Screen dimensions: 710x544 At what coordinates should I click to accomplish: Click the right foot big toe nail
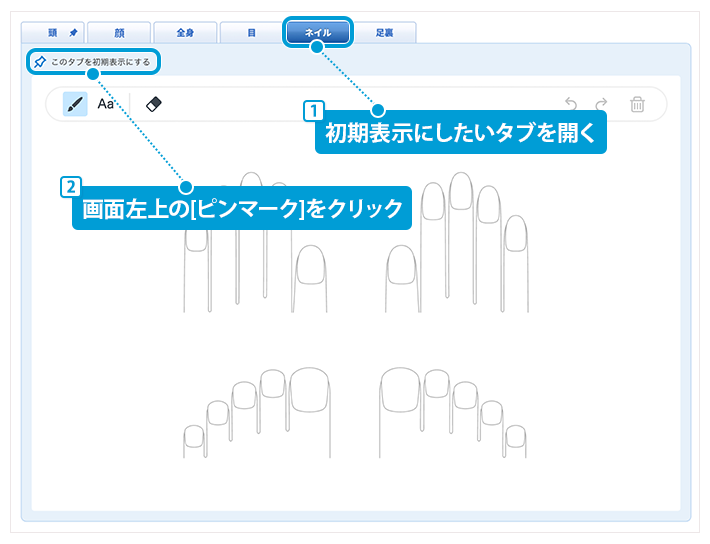coord(401,388)
